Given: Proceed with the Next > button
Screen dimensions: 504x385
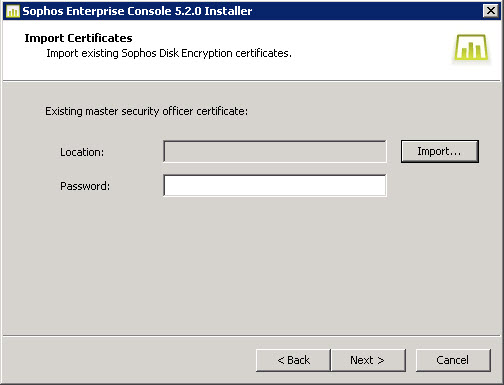Looking at the screenshot, I should coord(368,360).
